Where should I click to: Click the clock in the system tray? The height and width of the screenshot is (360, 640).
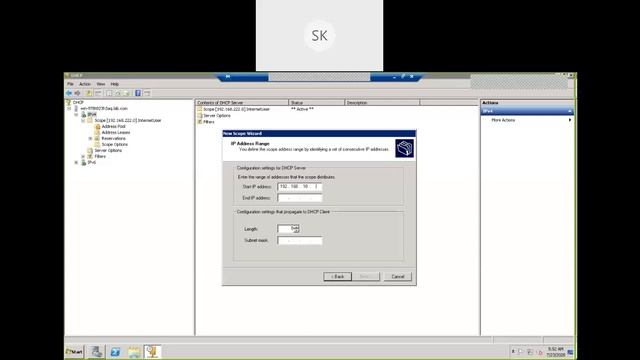point(556,352)
